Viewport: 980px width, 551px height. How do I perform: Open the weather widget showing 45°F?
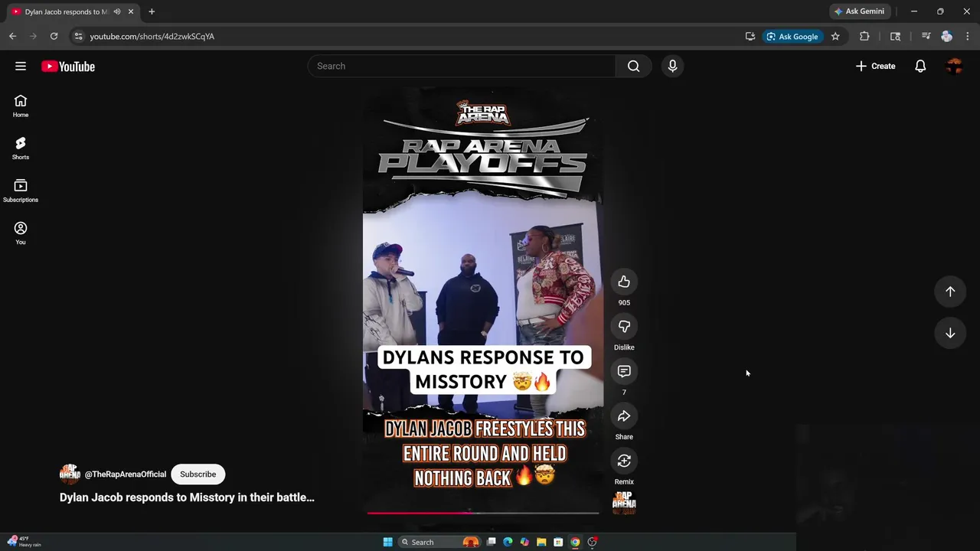[24, 541]
